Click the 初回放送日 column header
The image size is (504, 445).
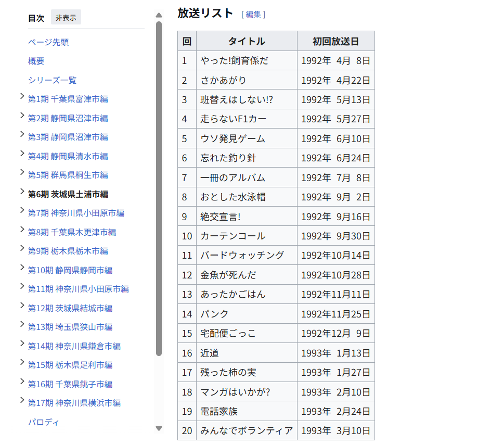tap(335, 41)
